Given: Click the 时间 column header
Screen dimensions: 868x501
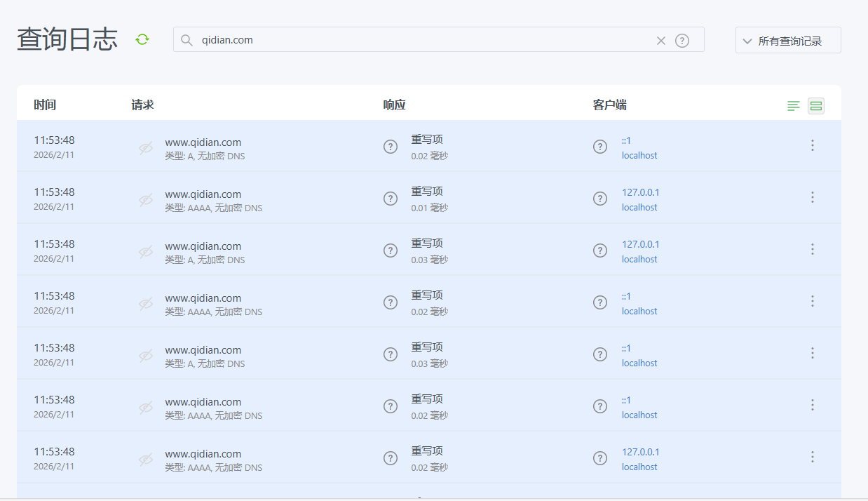Looking at the screenshot, I should 45,105.
